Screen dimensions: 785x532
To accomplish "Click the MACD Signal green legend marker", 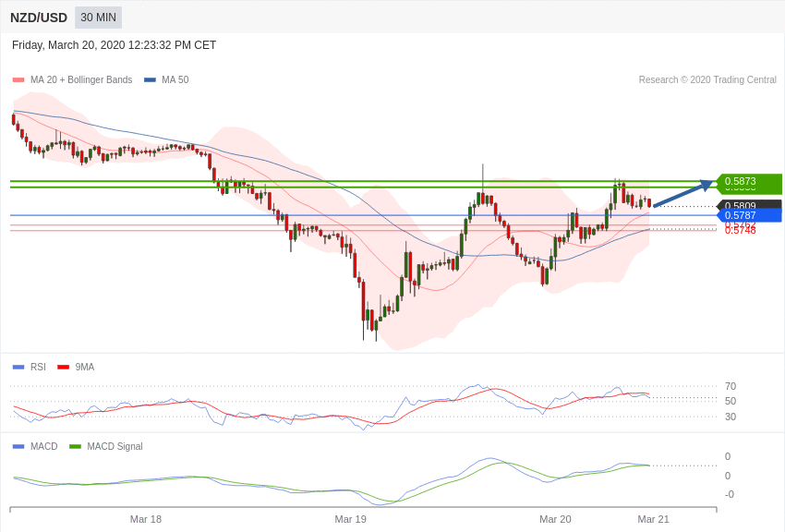I will coord(75,447).
